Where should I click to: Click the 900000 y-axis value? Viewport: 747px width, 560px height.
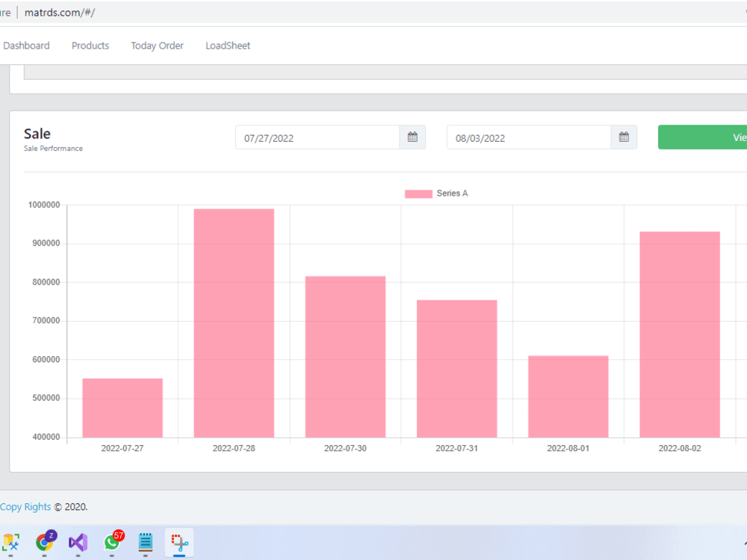click(46, 243)
